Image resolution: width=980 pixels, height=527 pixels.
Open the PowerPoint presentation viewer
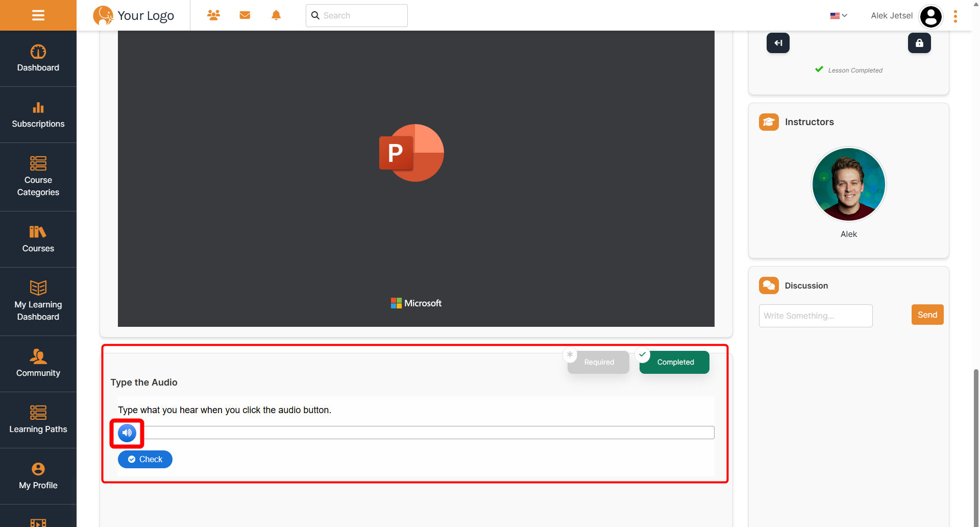416,179
